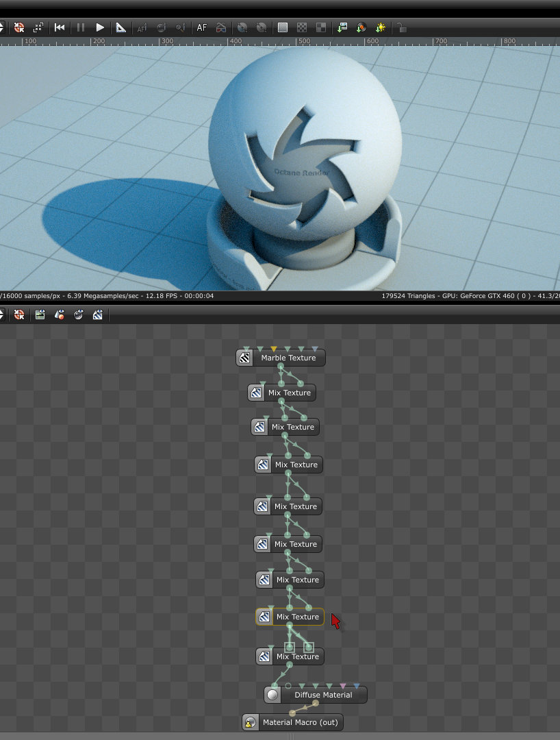The image size is (560, 740).
Task: Pause the render
Action: tap(81, 27)
